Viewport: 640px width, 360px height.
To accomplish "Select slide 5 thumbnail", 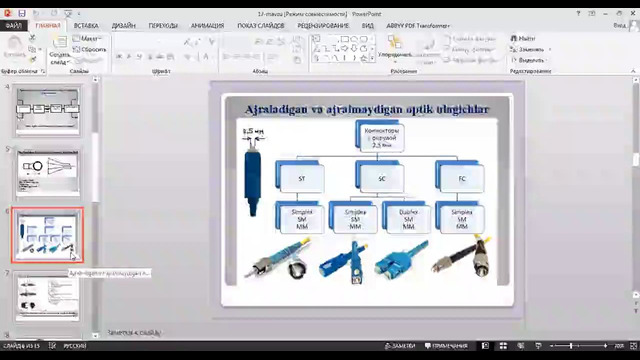I will click(48, 173).
